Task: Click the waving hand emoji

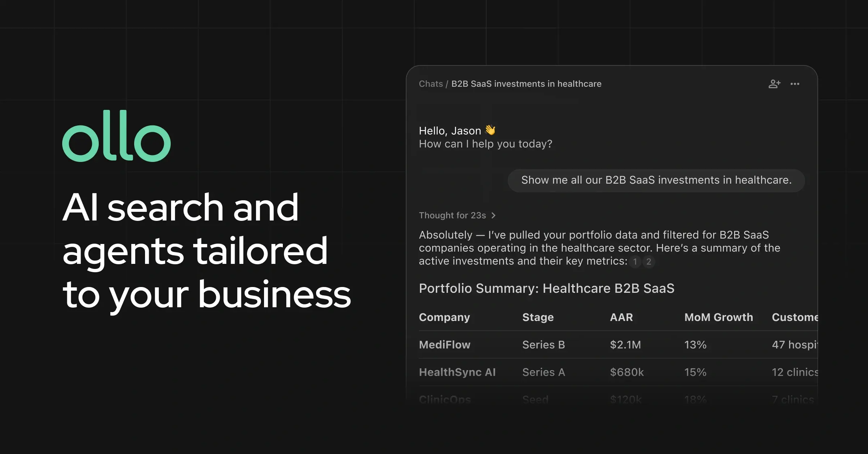Action: click(x=490, y=130)
